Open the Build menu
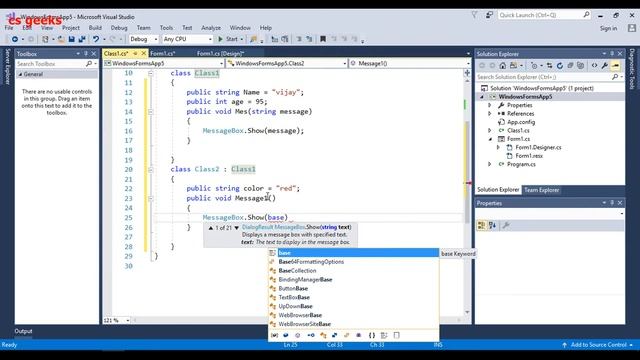640x360 pixels. coord(95,28)
